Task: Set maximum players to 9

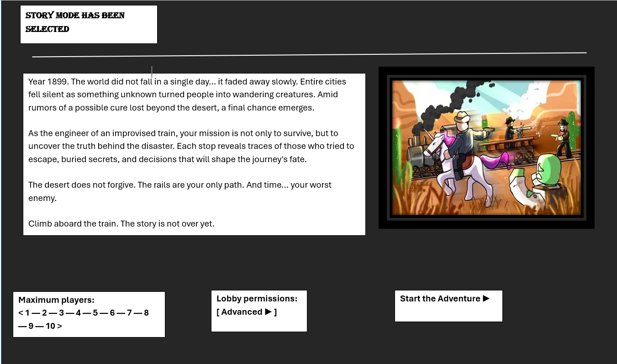Action: pyautogui.click(x=31, y=326)
